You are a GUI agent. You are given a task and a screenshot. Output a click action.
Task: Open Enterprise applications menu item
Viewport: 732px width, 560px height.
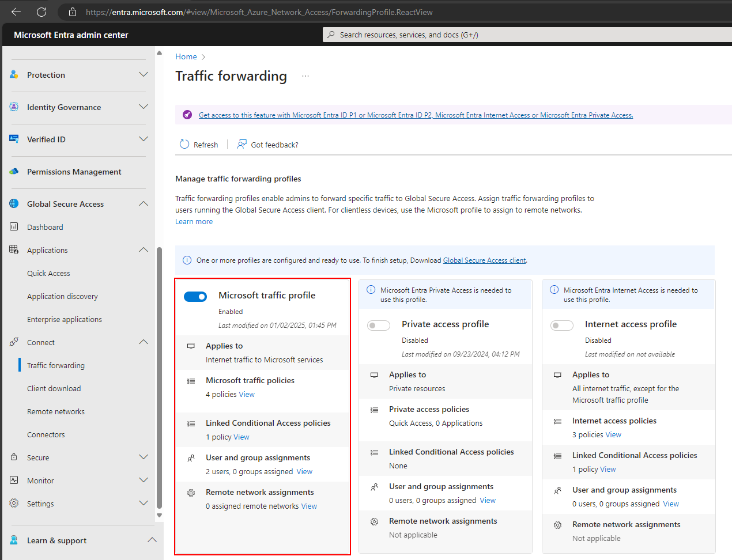65,319
